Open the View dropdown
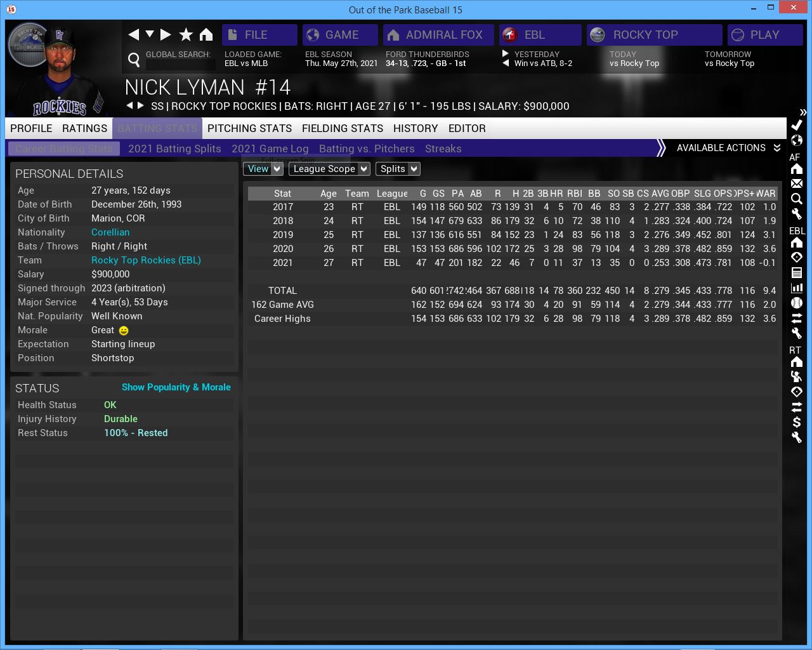The image size is (812, 650). [263, 169]
